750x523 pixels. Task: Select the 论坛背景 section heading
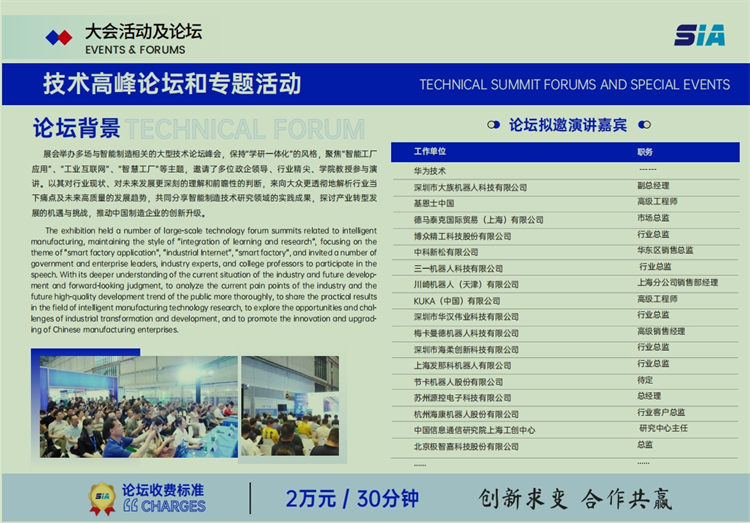[x=77, y=128]
